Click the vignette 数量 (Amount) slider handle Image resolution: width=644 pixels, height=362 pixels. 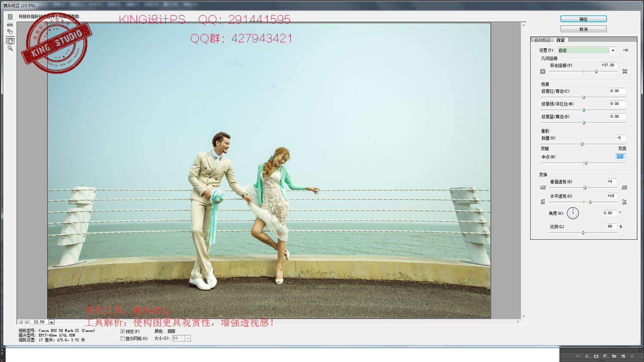(582, 144)
